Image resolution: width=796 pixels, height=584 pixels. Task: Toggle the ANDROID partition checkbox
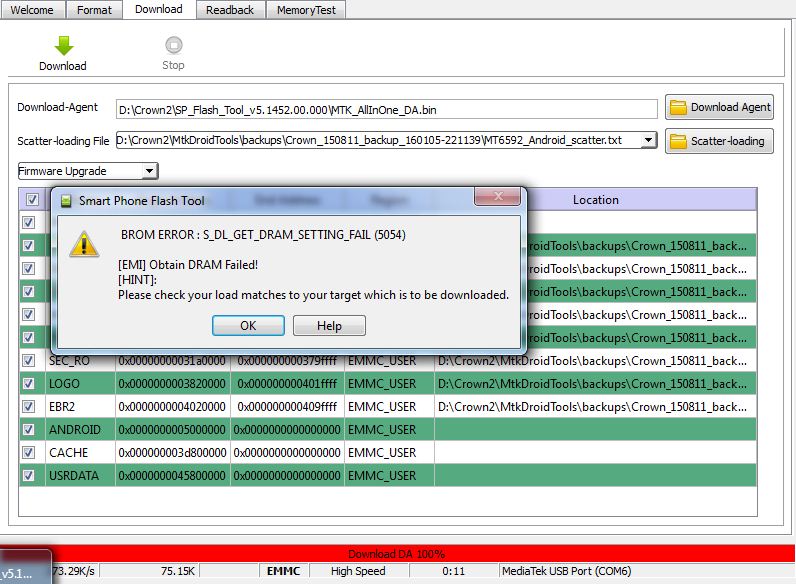pyautogui.click(x=28, y=430)
